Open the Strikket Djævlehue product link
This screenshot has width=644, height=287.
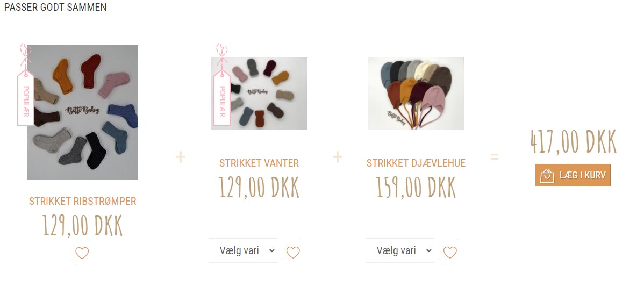coord(416,163)
